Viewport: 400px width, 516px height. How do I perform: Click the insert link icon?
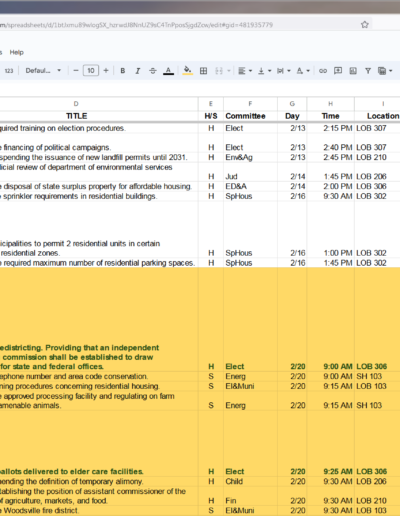click(323, 71)
